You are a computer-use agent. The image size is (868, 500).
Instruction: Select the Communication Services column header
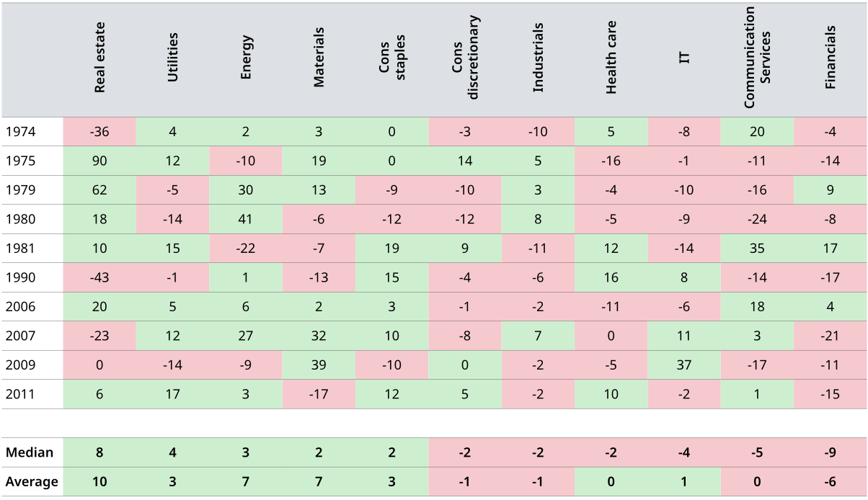pyautogui.click(x=757, y=58)
